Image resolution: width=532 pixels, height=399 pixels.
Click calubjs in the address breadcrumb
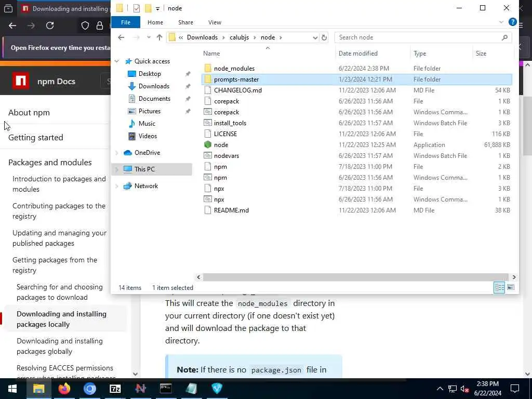coord(239,37)
